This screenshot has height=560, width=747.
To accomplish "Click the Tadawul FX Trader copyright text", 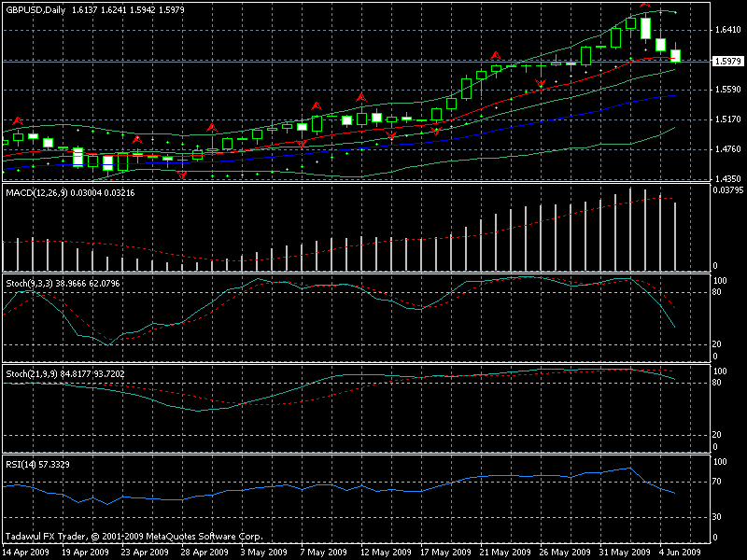I will (x=134, y=537).
